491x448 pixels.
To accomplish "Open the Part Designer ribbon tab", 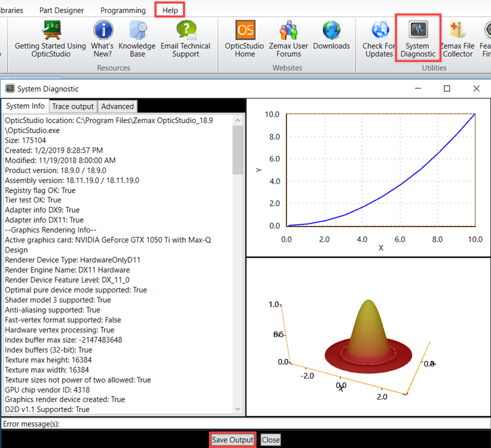I will (61, 10).
